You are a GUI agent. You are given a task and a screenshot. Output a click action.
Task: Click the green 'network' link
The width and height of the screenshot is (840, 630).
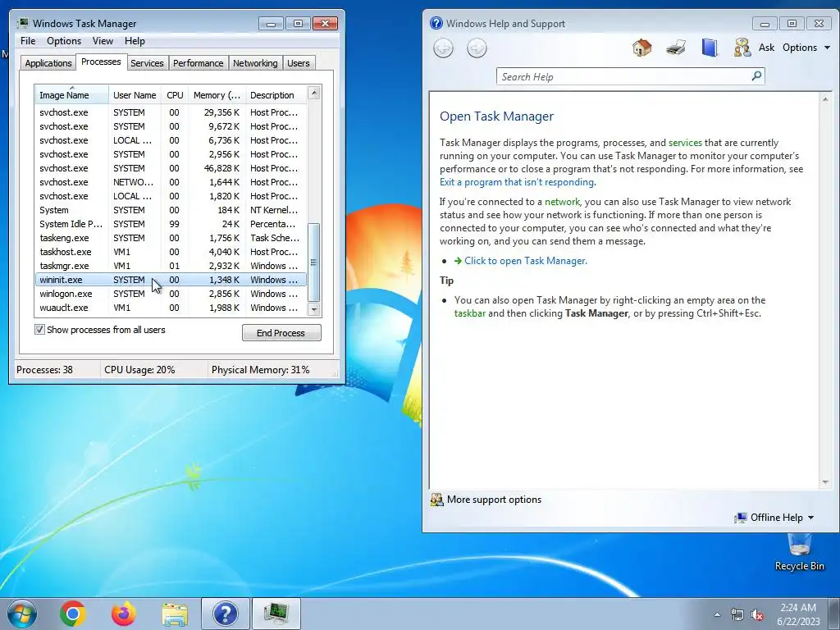[562, 202]
